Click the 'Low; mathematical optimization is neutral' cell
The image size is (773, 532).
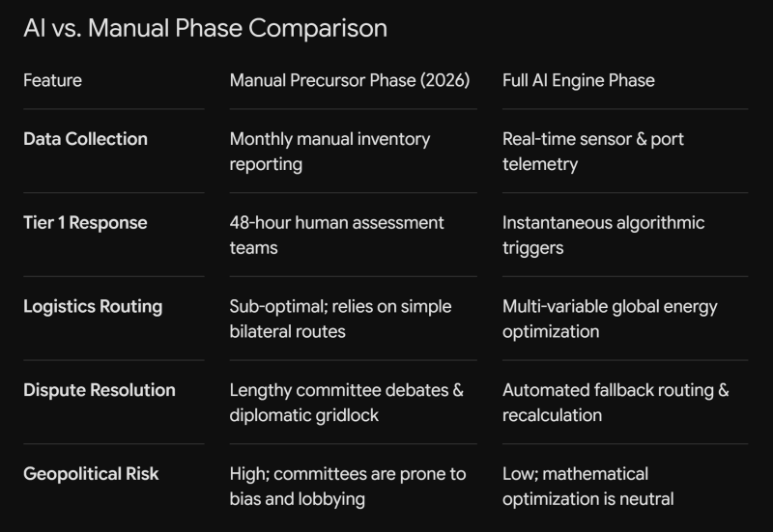588,487
